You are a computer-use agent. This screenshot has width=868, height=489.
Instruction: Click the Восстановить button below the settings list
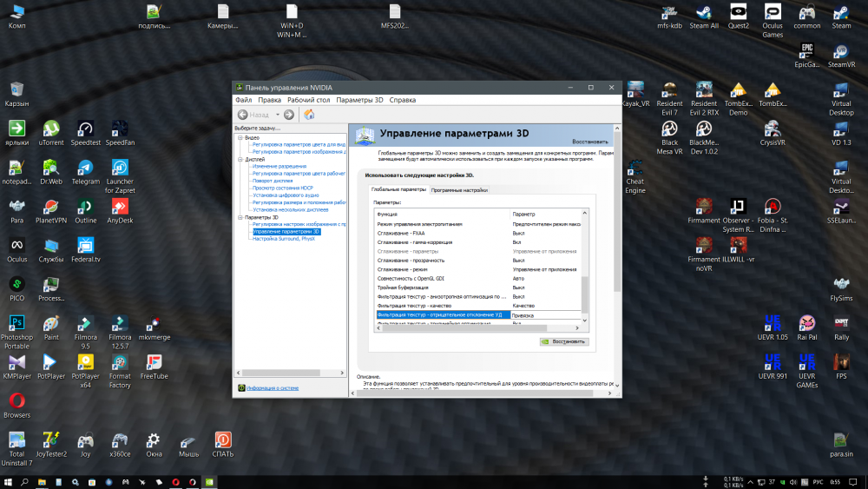pos(563,341)
